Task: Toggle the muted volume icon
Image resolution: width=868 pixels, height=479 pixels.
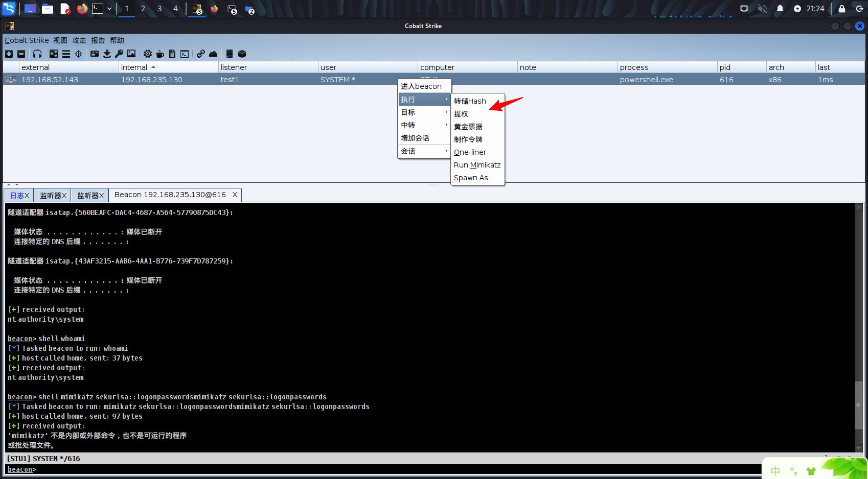Action: click(762, 9)
